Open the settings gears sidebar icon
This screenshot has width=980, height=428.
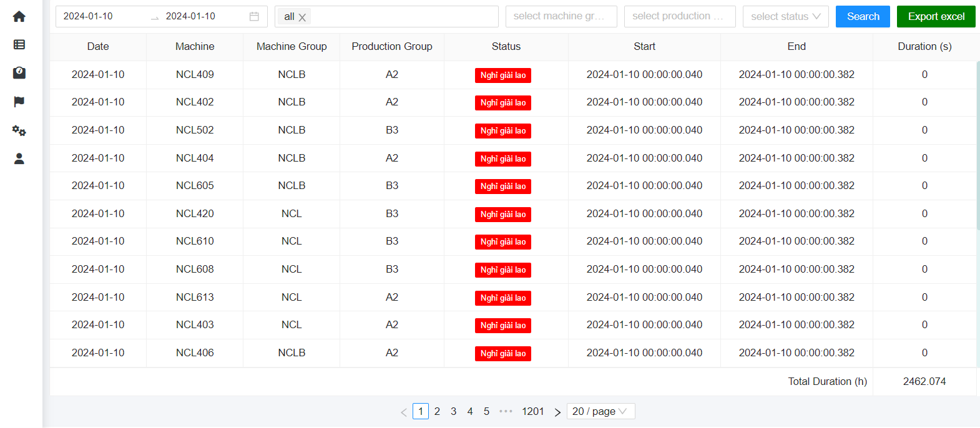coord(19,130)
